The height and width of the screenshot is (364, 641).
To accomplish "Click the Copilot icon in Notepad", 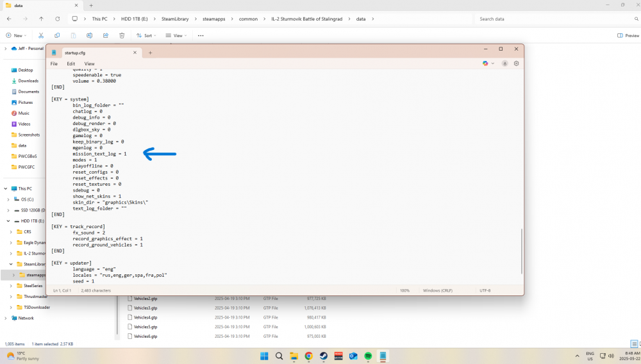I will [x=485, y=63].
